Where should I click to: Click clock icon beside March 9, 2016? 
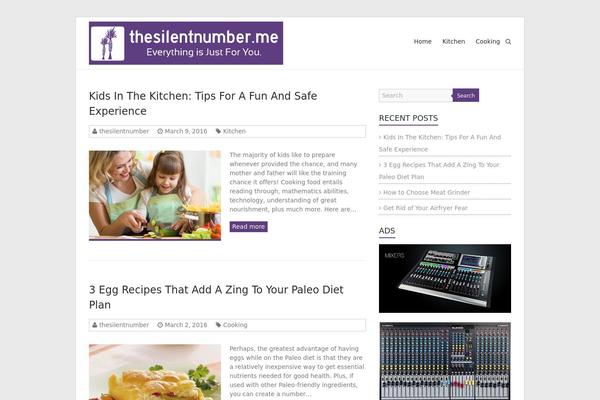160,131
